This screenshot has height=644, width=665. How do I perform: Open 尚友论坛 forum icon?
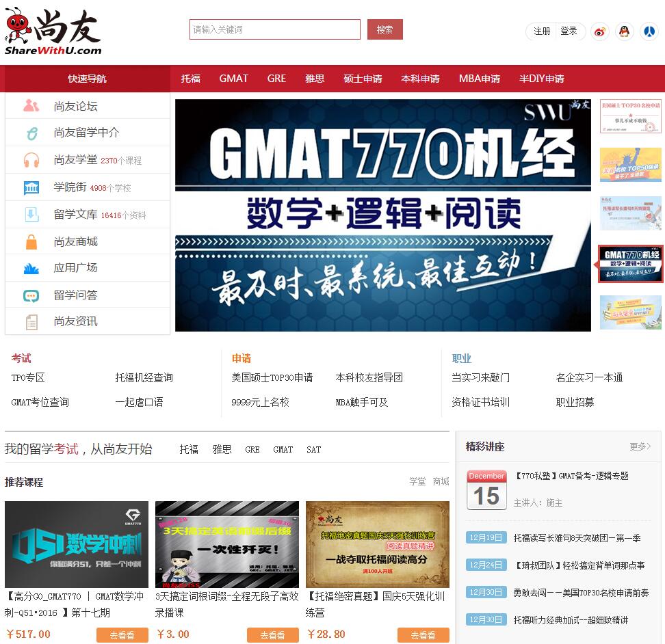31,105
